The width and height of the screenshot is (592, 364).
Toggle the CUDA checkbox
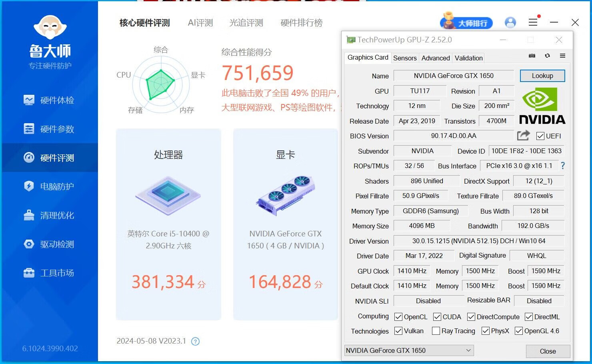click(x=437, y=317)
